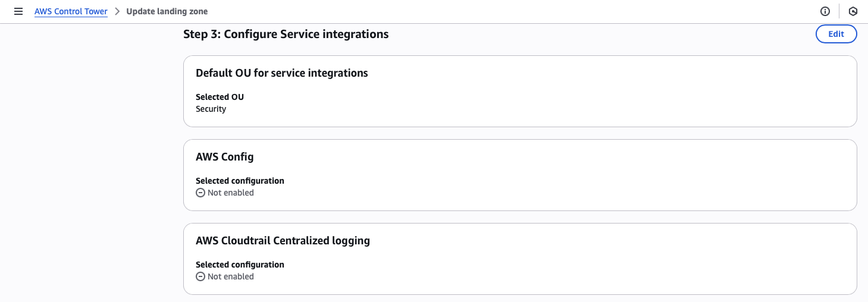
Task: Go to AWS Control Tower breadcrumb link
Action: [71, 11]
